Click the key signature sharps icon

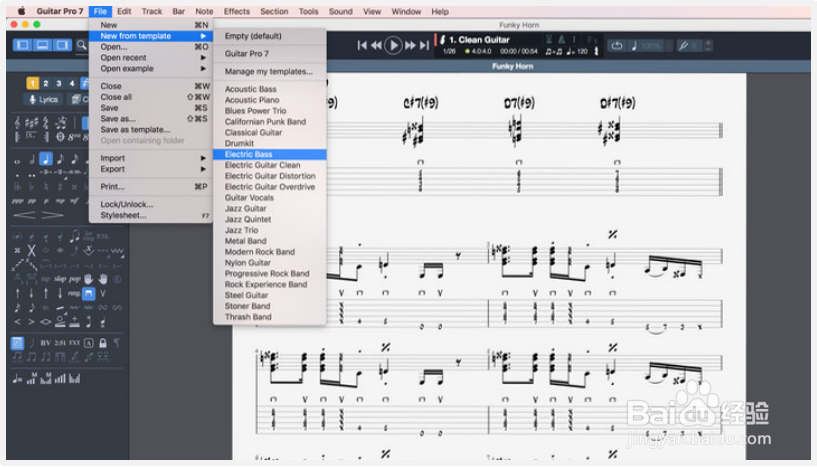tap(31, 123)
